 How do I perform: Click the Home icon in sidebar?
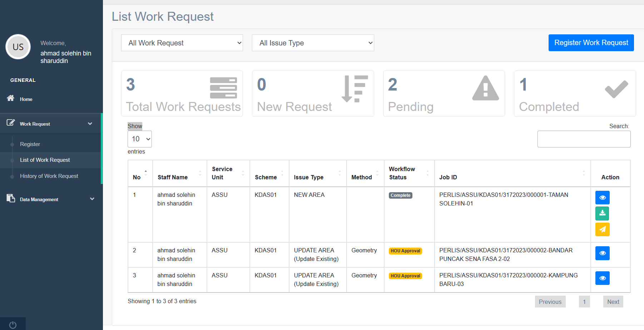coord(11,98)
